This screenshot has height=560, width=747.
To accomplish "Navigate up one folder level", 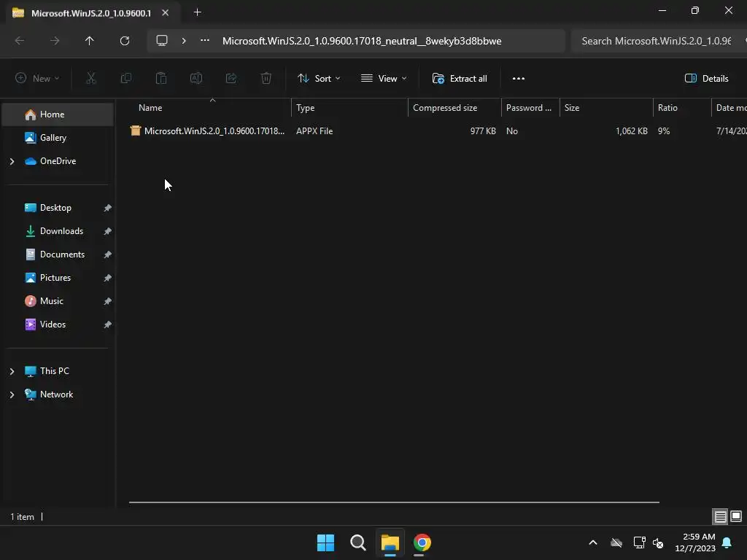I will (x=90, y=41).
